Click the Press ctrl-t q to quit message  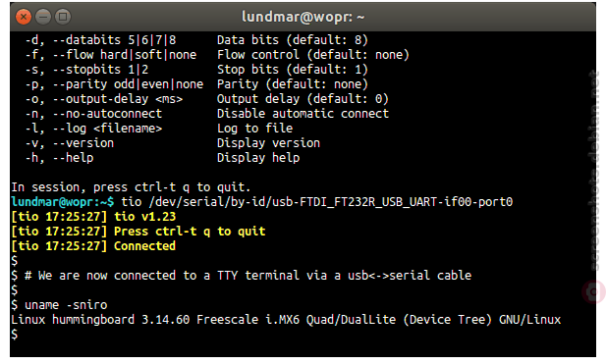pyautogui.click(x=190, y=232)
